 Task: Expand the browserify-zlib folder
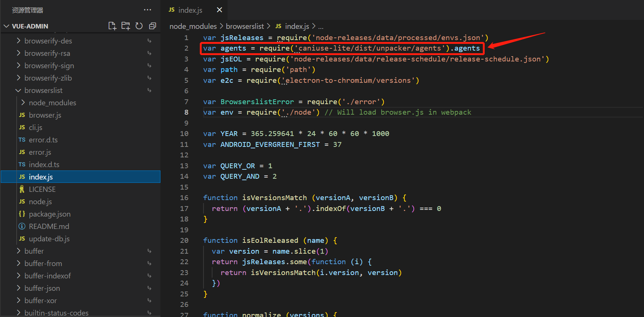coord(81,78)
